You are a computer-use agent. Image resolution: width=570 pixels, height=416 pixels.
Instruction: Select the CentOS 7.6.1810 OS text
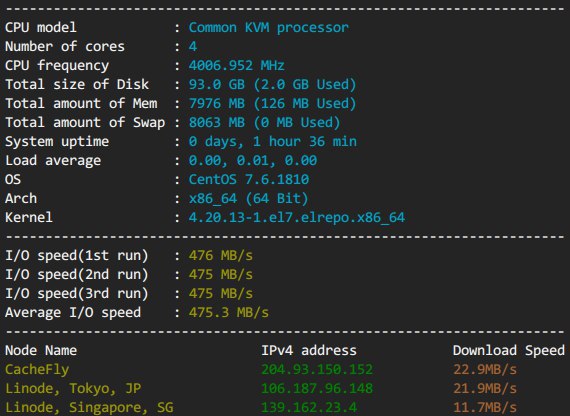[x=248, y=179]
